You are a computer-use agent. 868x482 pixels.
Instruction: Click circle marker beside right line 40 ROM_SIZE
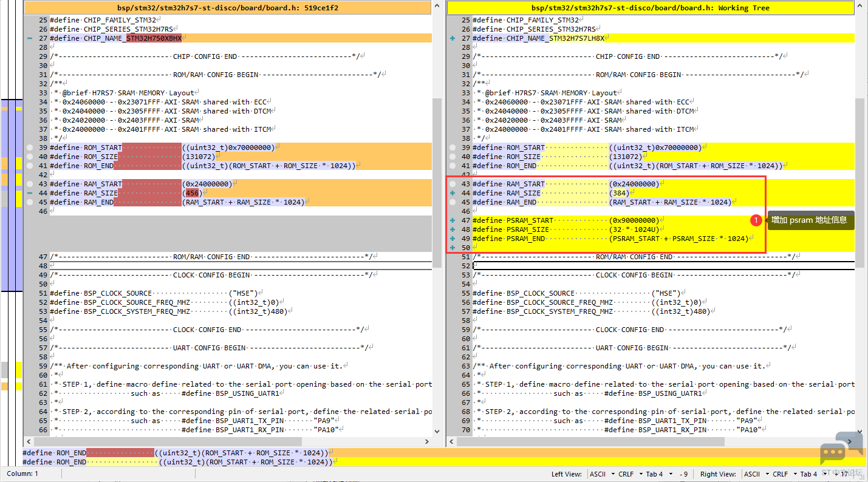click(x=452, y=157)
